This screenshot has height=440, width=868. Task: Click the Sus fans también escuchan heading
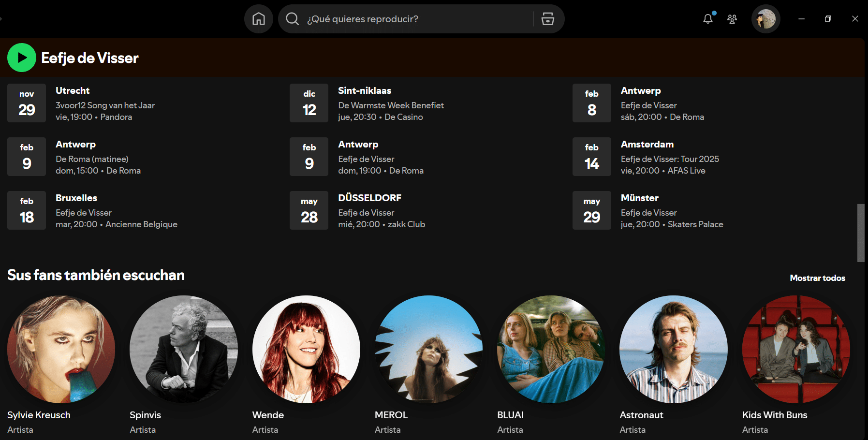[x=96, y=275]
